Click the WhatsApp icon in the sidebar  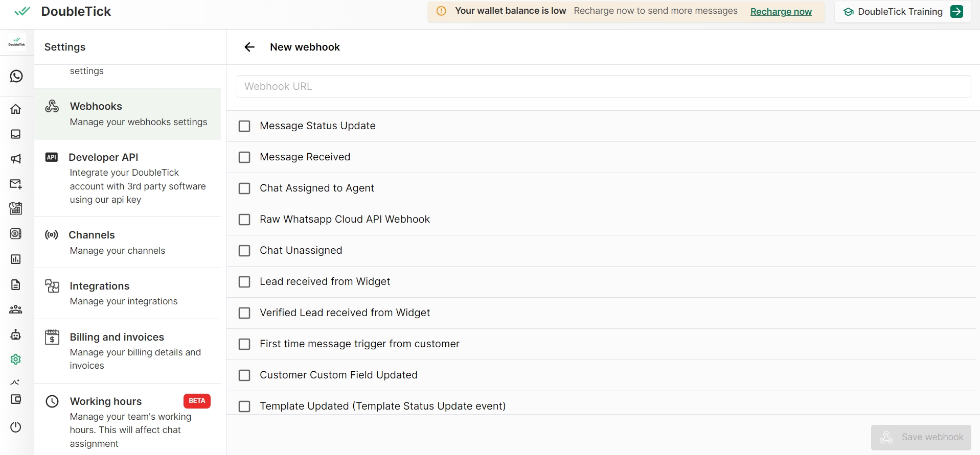(16, 76)
